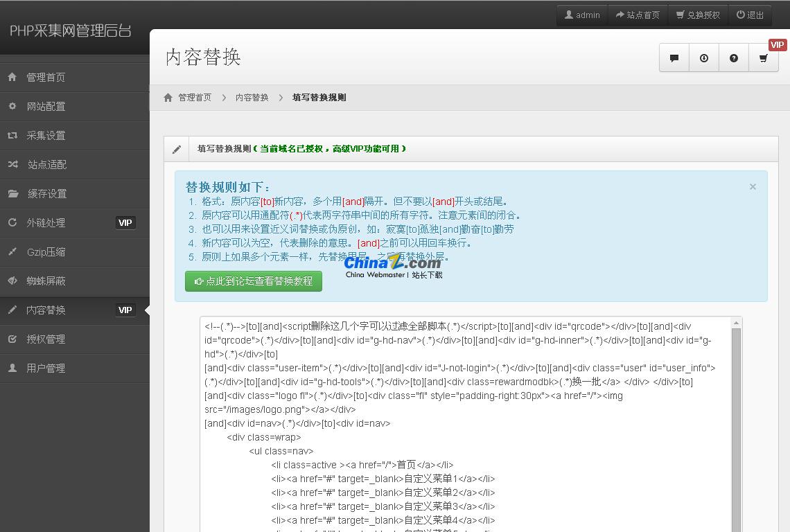Click the check icon beside 授权管理
790x532 pixels.
[12, 339]
